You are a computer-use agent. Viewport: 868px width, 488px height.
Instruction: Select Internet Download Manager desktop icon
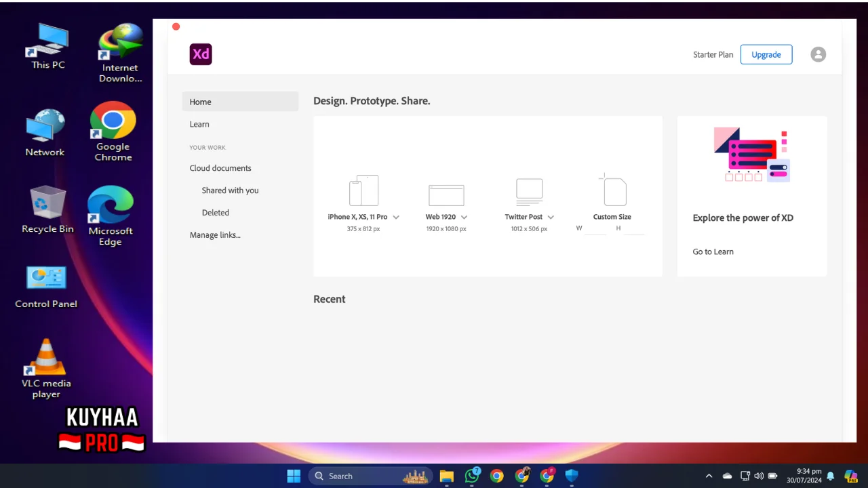pos(121,53)
